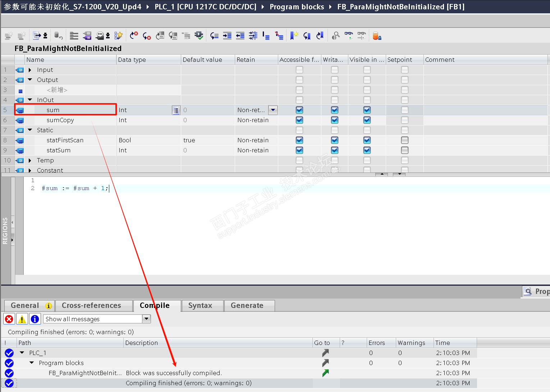The image size is (550, 392).
Task: Click 'Block was successfully compiled.' message
Action: click(174, 373)
